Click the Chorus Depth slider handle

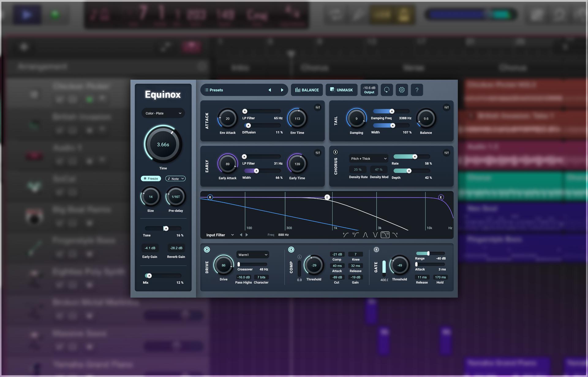[409, 171]
